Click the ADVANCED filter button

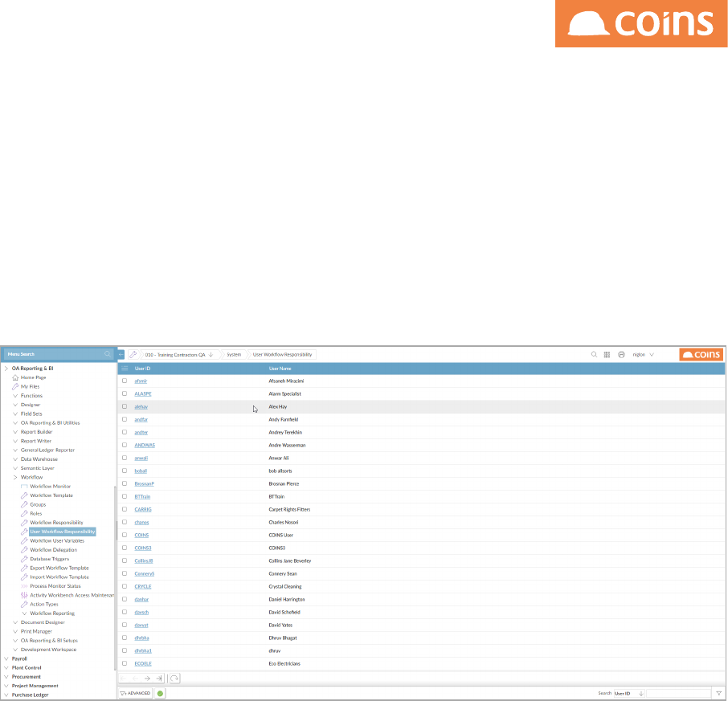[135, 693]
